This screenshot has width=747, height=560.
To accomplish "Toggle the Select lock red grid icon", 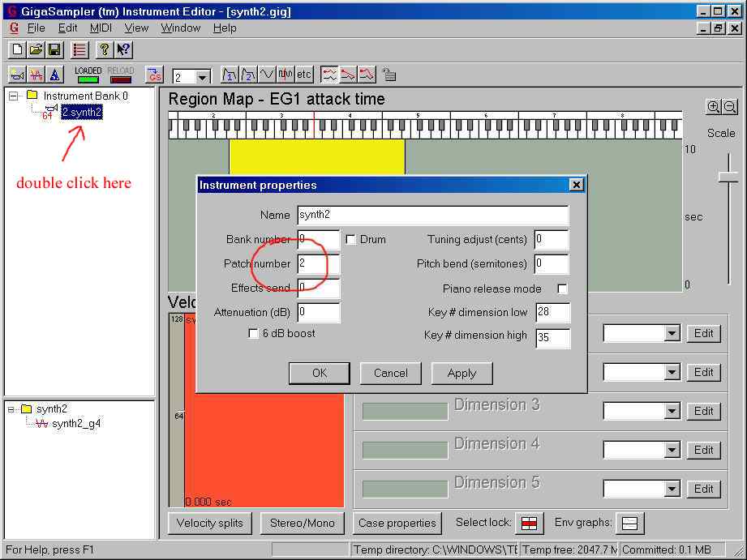I will (530, 524).
